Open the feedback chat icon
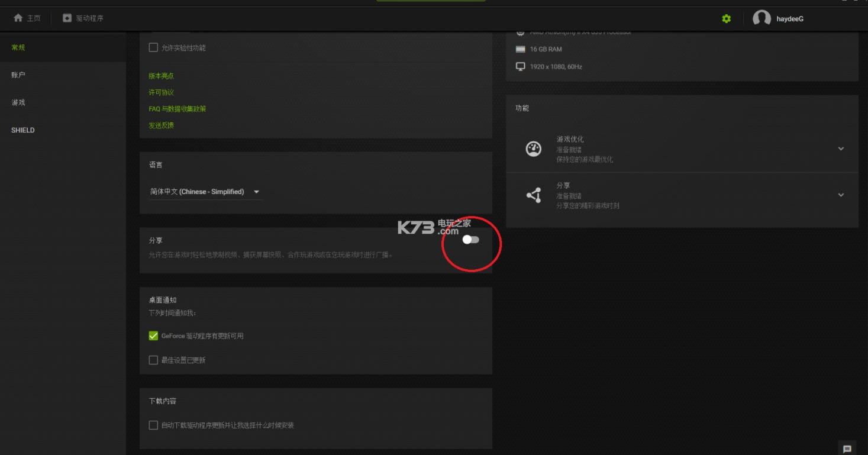Screen dimensions: 868x455 (x=847, y=448)
